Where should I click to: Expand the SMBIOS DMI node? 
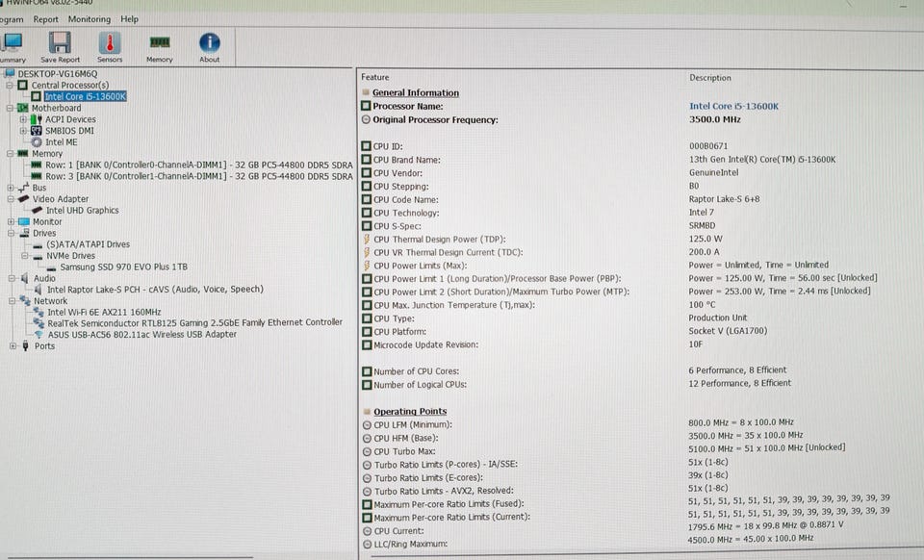[x=23, y=131]
